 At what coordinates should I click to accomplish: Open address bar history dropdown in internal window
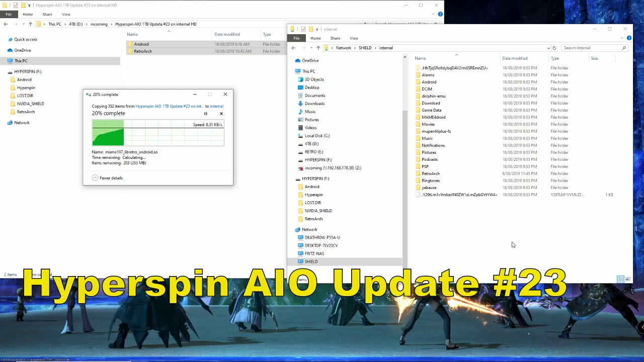click(x=548, y=48)
